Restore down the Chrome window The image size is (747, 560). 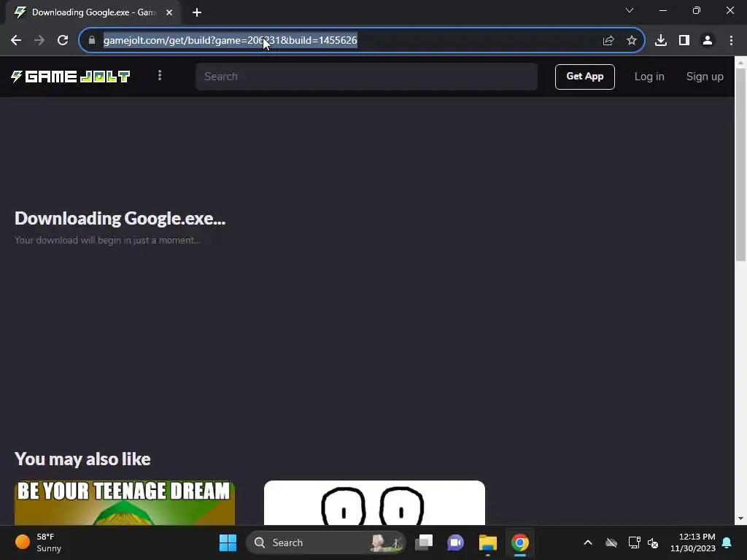pos(697,10)
